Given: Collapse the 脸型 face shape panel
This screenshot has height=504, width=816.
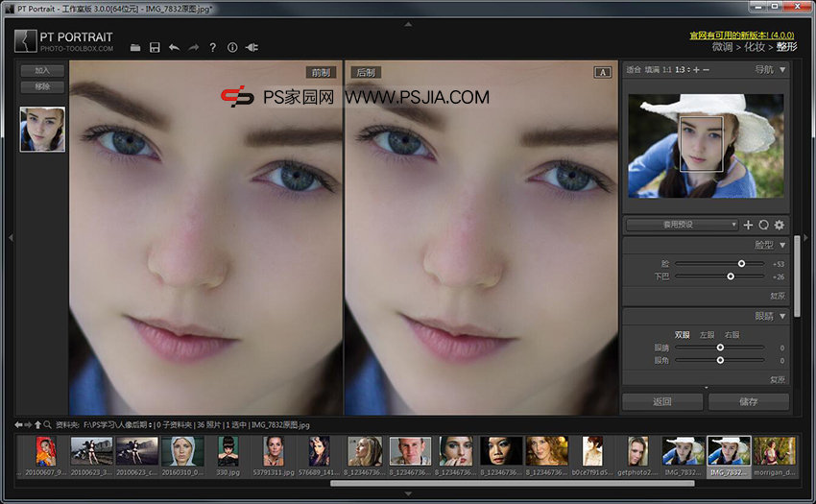Looking at the screenshot, I should (x=782, y=246).
